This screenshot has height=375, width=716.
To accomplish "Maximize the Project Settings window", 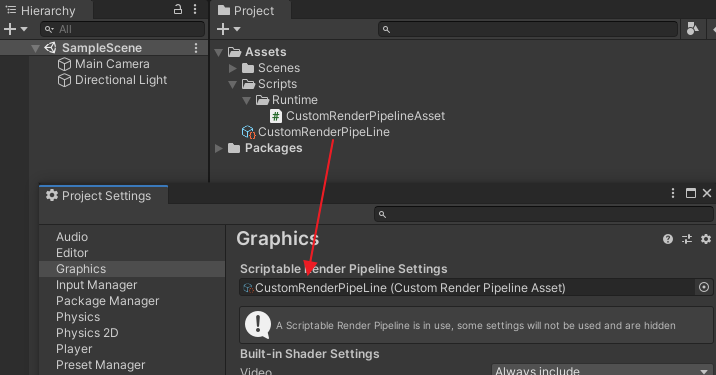I will coord(691,193).
